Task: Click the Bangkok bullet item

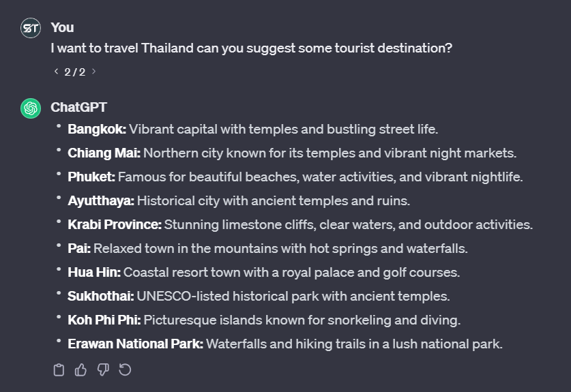Action: 252,130
